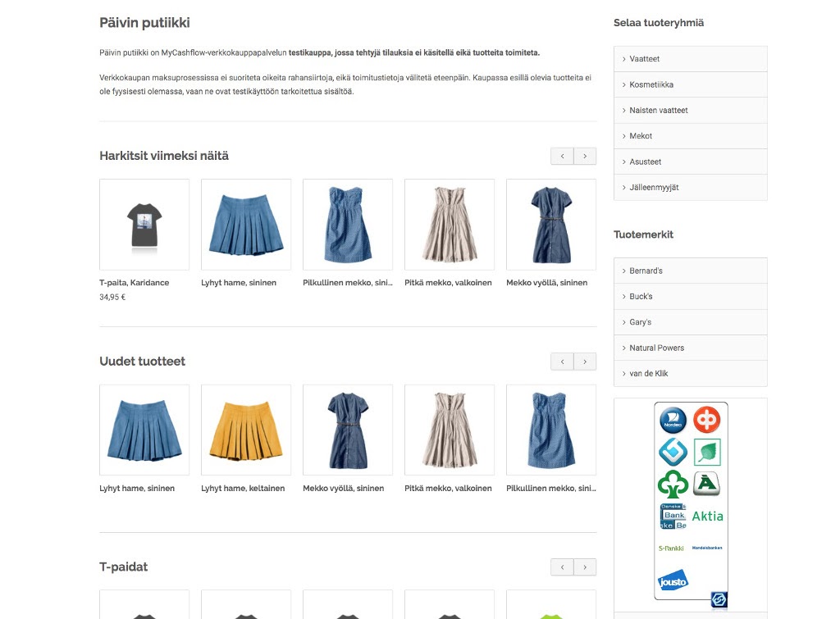
Task: Click the green leaf bank logo
Action: coord(707,452)
